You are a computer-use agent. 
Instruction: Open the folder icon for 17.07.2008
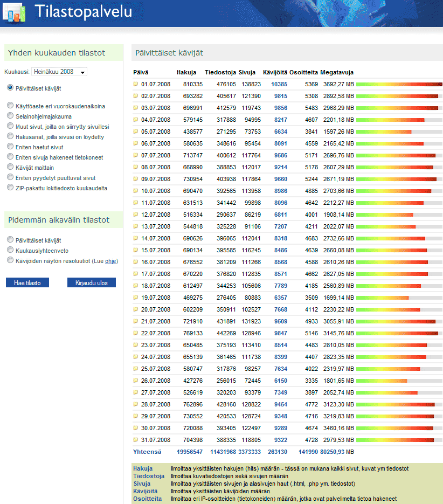(136, 274)
